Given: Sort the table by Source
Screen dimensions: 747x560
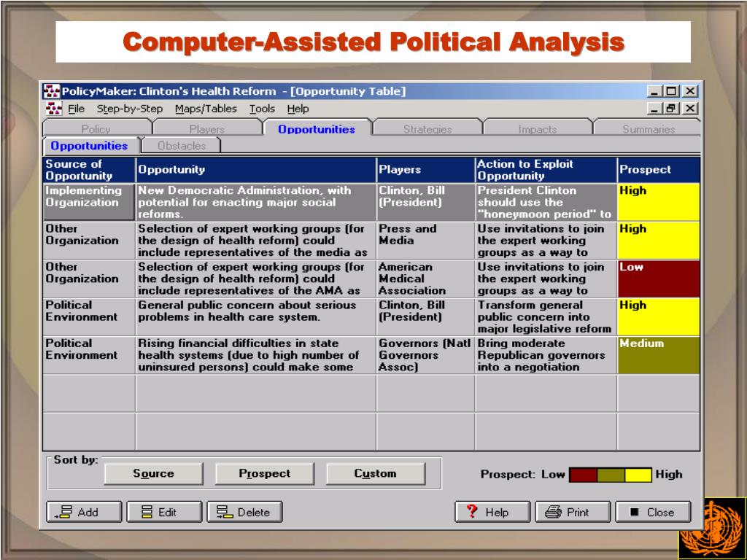Looking at the screenshot, I should [153, 473].
